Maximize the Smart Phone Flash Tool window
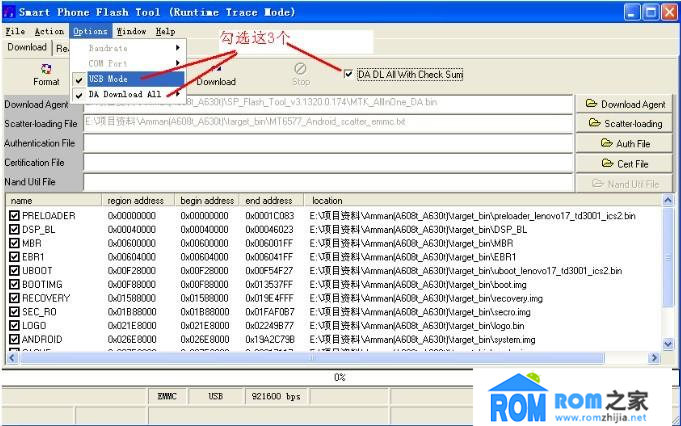This screenshot has height=426, width=681. click(x=651, y=12)
